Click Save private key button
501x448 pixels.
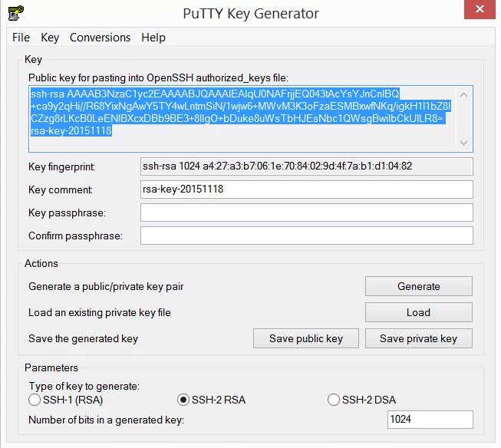(x=419, y=338)
